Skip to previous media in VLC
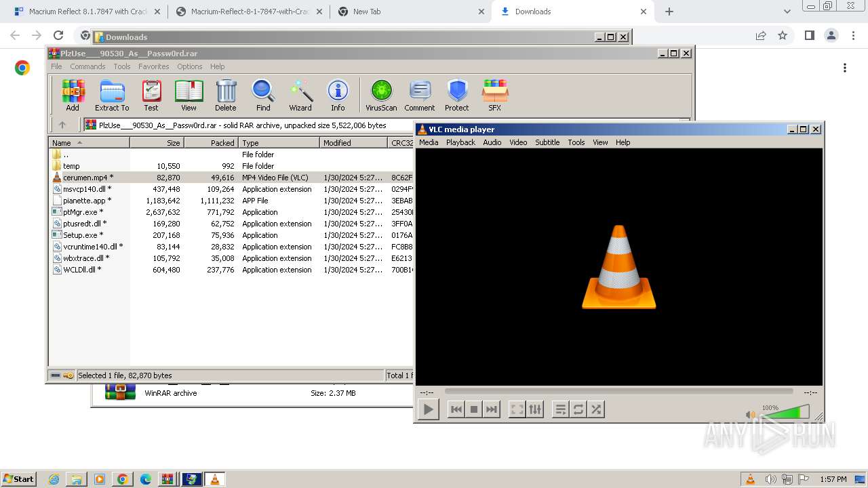 (x=456, y=409)
